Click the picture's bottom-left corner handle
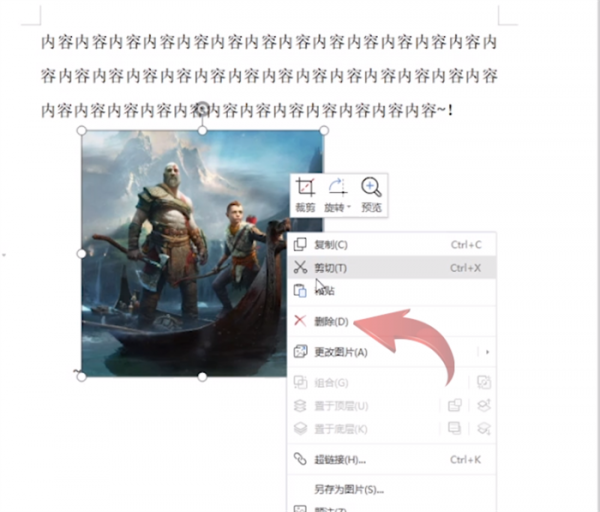600x512 pixels. (x=82, y=377)
